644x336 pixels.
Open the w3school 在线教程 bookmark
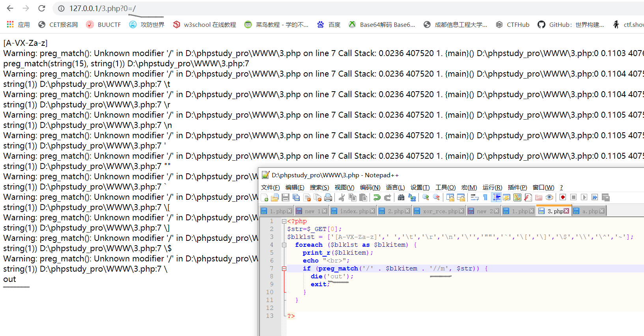(204, 24)
